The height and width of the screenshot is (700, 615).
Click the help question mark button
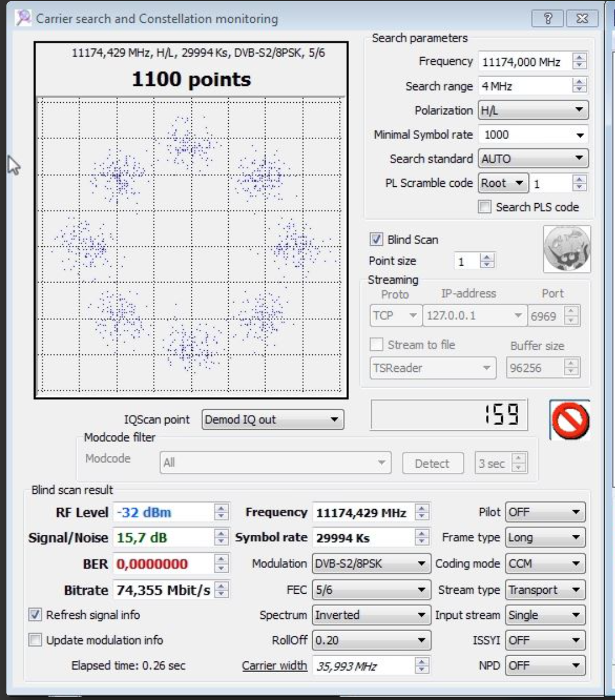tap(548, 18)
